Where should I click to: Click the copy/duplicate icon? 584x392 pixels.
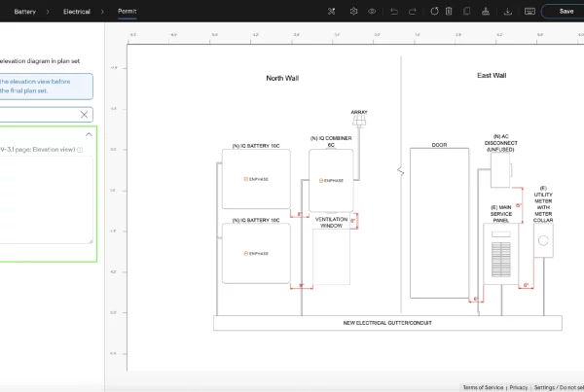468,11
